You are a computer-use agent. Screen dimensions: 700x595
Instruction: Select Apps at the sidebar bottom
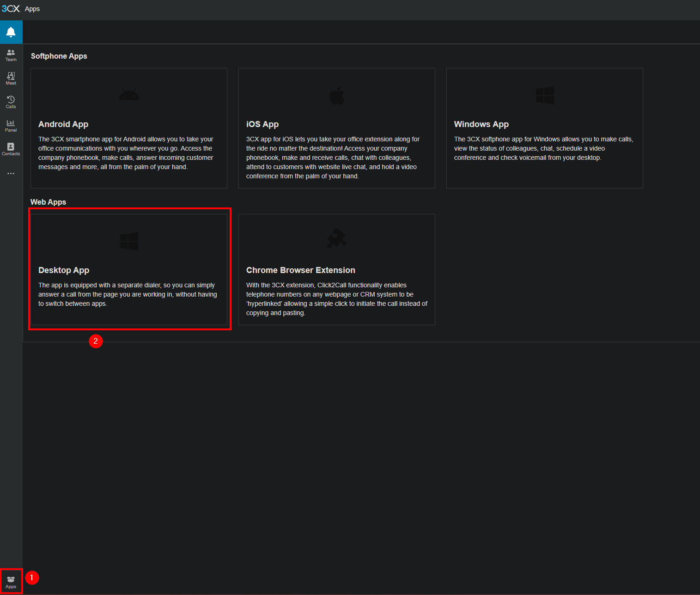[x=11, y=582]
